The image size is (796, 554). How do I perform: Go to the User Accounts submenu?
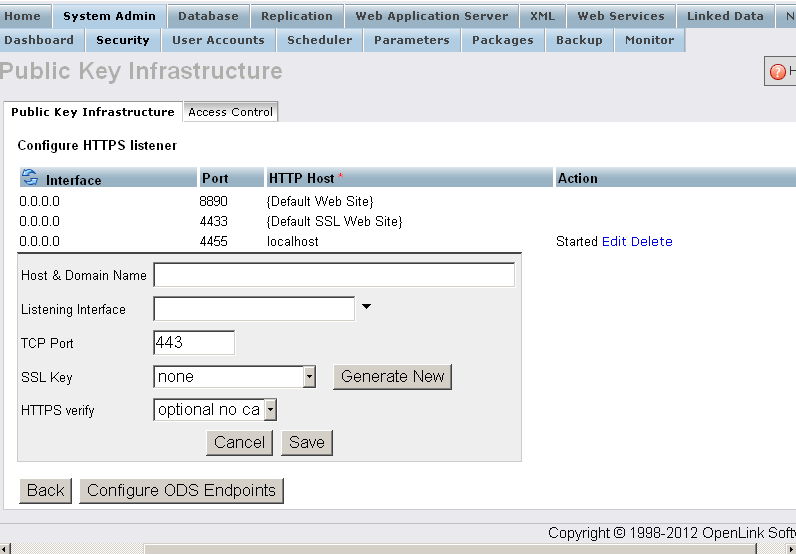[x=218, y=40]
